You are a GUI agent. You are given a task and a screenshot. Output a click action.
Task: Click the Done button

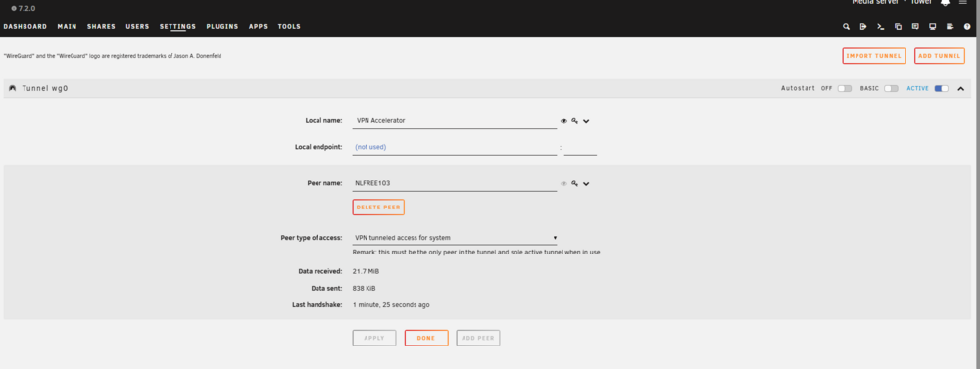(x=426, y=338)
